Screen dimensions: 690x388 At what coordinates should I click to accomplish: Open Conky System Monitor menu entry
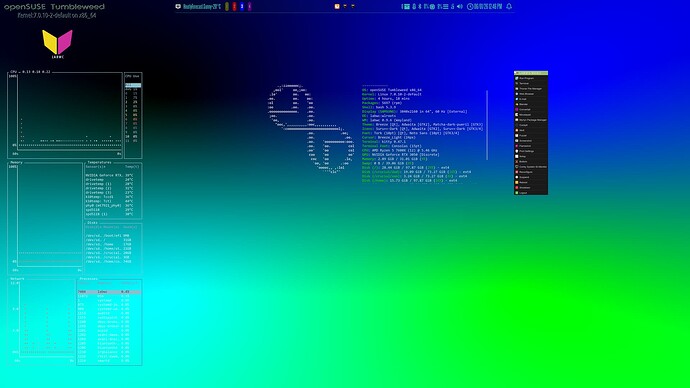[531, 167]
